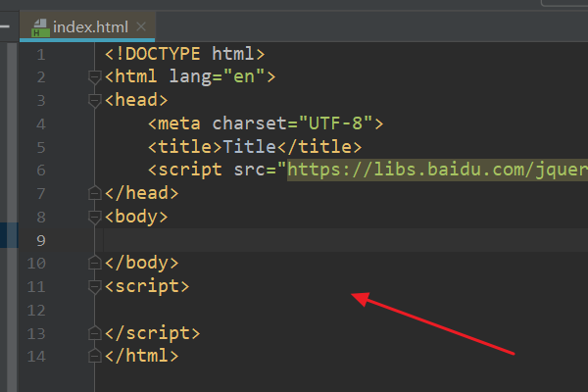Collapse the body tag fold on line 8

coord(94,217)
